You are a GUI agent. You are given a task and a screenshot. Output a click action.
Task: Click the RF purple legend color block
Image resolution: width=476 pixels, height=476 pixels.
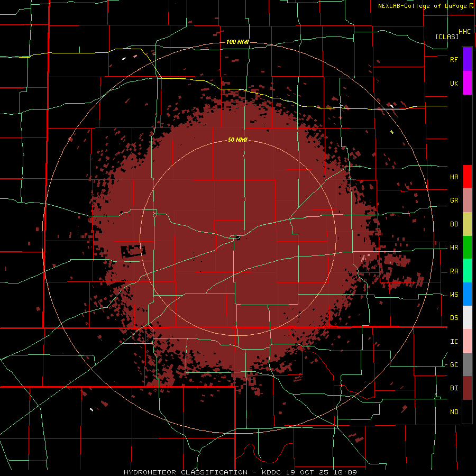tap(467, 59)
